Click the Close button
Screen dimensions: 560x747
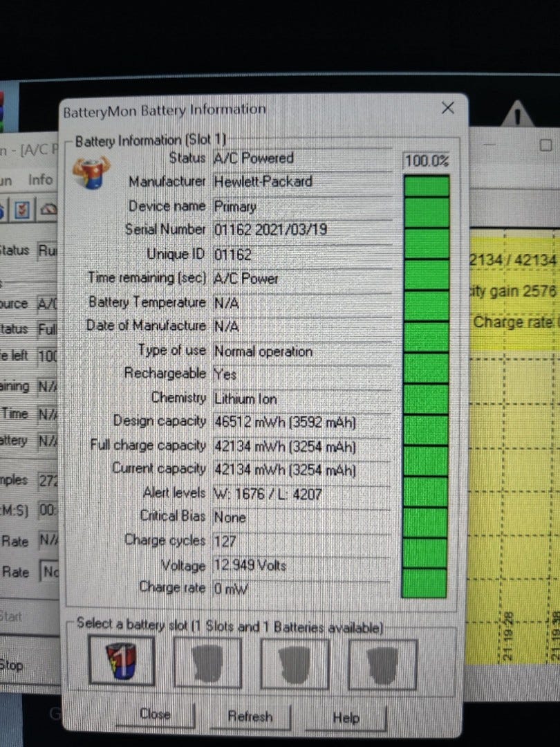tap(156, 714)
